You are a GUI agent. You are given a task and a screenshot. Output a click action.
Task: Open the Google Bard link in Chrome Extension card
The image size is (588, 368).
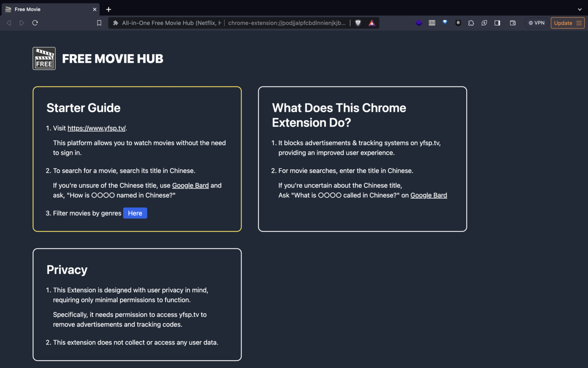click(429, 195)
